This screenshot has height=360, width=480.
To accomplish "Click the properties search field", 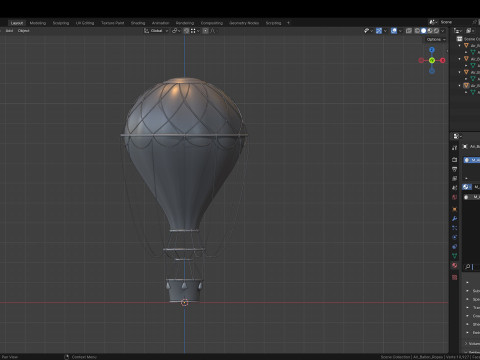I will (472, 267).
